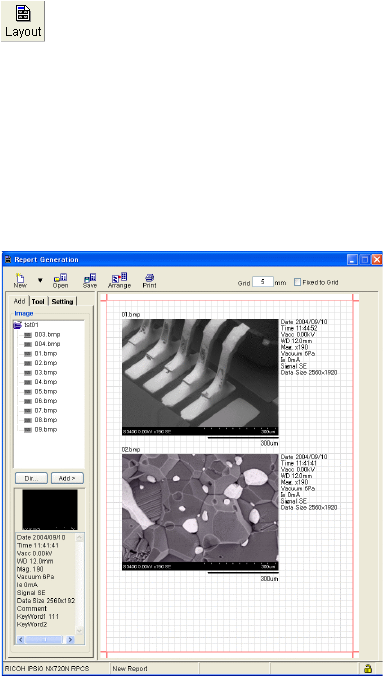Click 'Time 11:44:52' metadata text
The height and width of the screenshot is (676, 383).
point(299,329)
